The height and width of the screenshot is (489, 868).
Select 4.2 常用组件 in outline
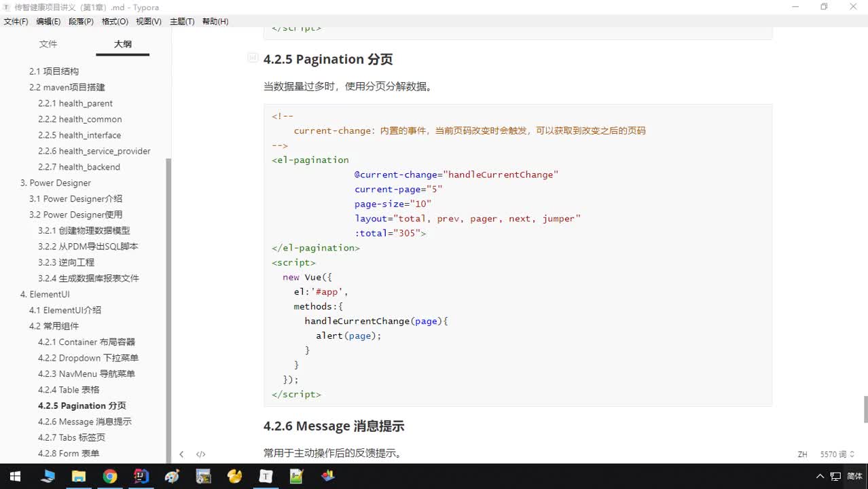(x=54, y=327)
